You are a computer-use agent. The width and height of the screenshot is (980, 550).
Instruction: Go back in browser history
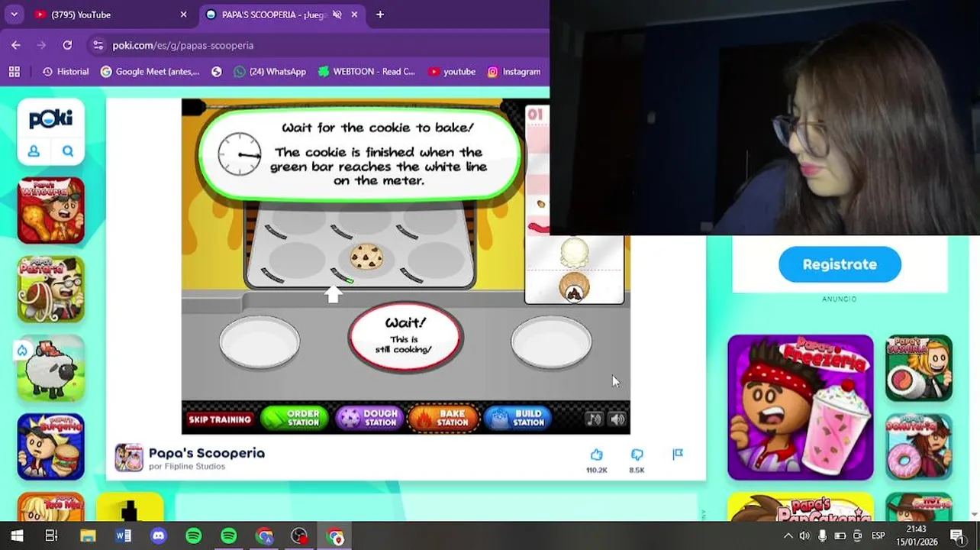coord(16,45)
